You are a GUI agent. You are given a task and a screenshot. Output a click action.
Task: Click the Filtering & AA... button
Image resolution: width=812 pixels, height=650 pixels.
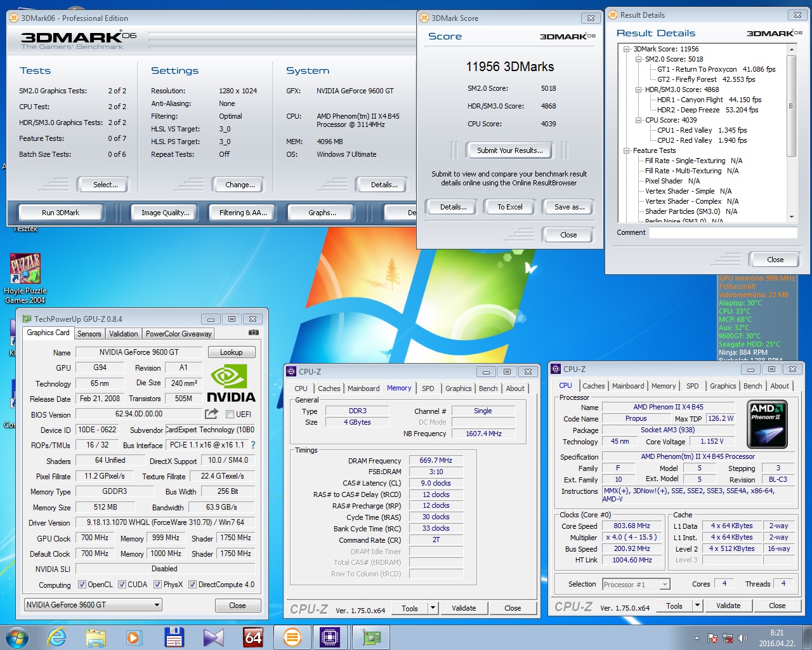pos(243,213)
